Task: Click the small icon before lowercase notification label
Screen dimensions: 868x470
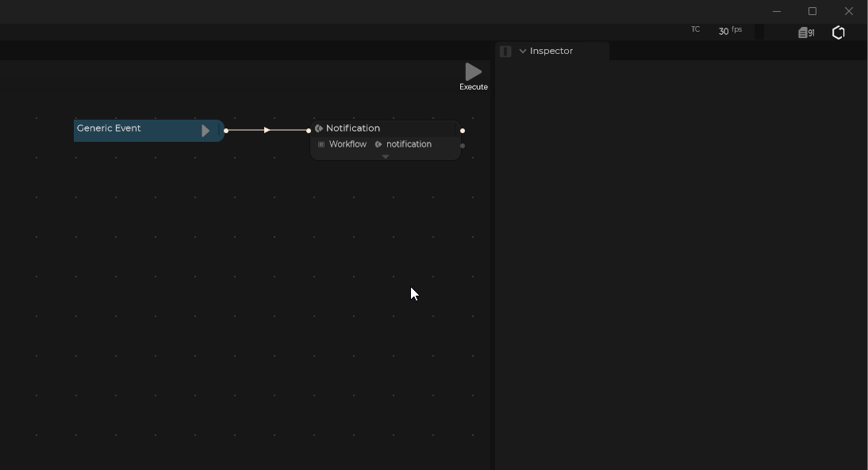Action: click(x=378, y=144)
